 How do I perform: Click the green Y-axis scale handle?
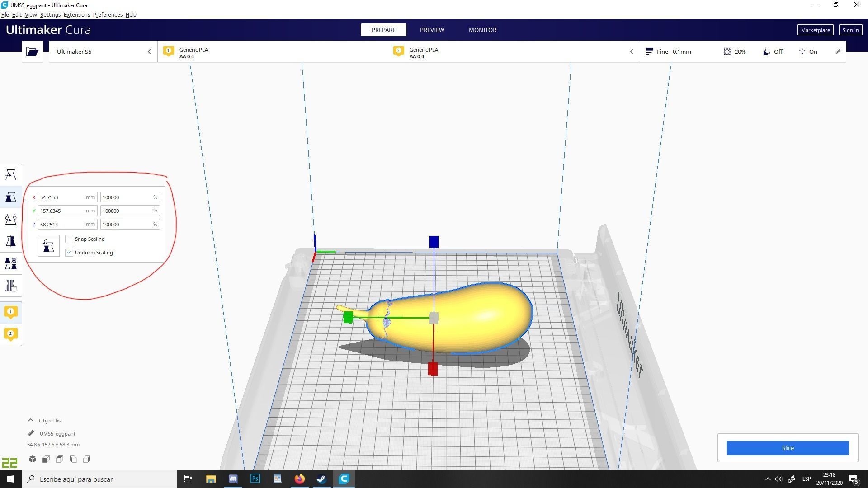[348, 318]
